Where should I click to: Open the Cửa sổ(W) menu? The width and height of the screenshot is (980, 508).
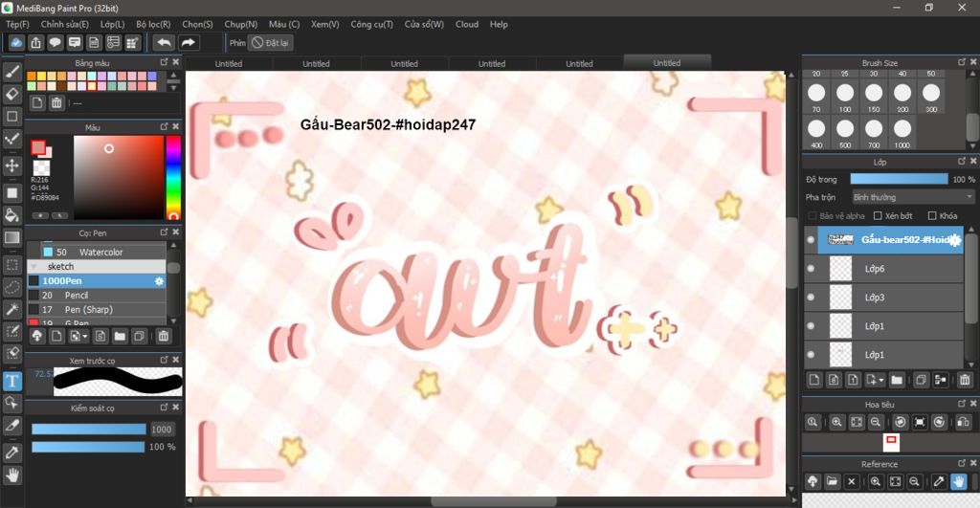pos(424,24)
